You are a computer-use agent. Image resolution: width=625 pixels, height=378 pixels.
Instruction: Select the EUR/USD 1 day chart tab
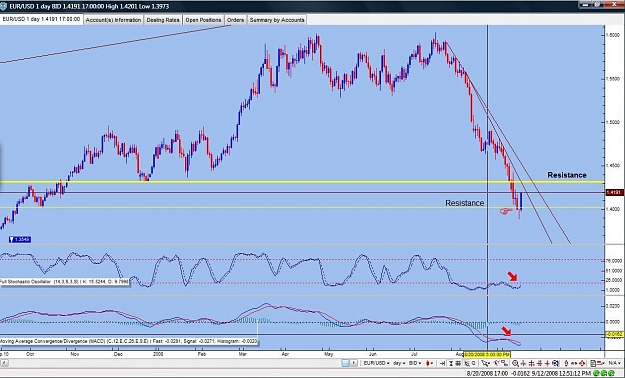tap(41, 19)
